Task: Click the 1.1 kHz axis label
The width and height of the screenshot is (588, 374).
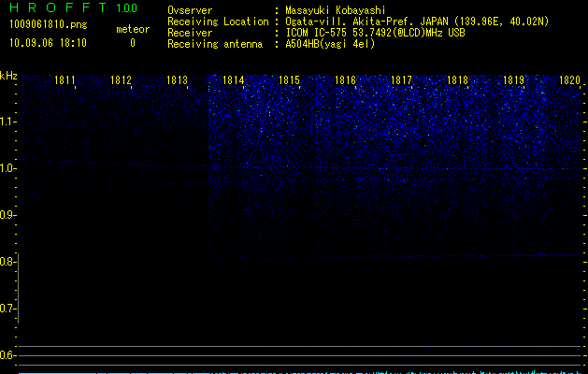Action: click(x=7, y=122)
